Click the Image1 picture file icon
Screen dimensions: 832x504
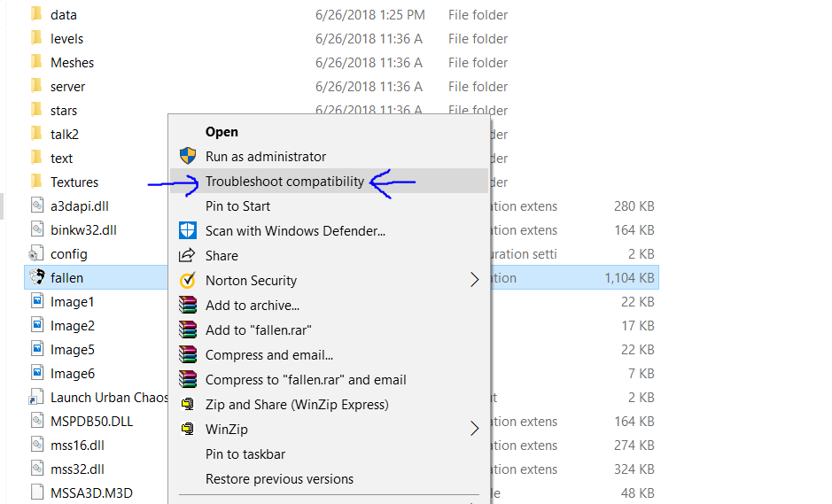(36, 301)
